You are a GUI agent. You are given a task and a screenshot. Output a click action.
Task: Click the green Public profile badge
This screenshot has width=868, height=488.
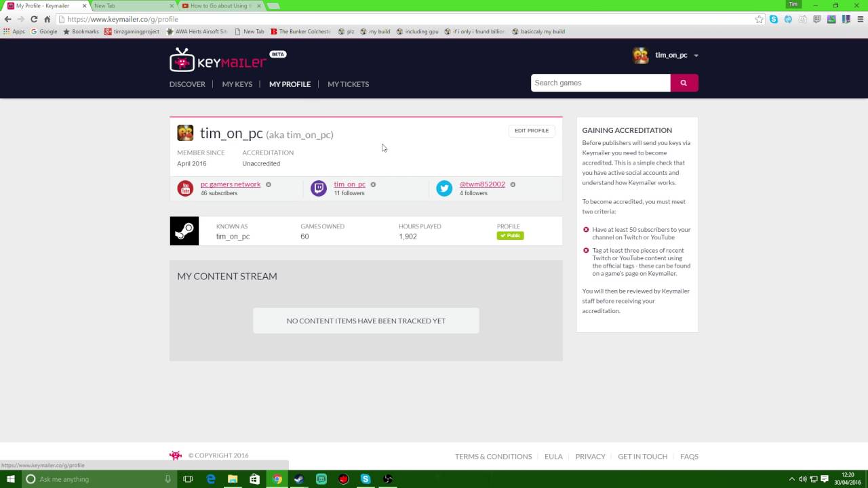510,236
